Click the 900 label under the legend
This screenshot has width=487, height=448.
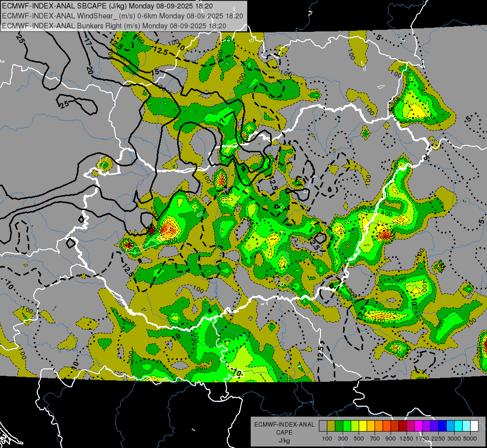pyautogui.click(x=390, y=439)
